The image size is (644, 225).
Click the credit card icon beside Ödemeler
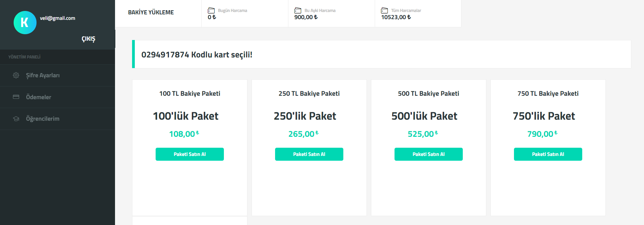[16, 97]
